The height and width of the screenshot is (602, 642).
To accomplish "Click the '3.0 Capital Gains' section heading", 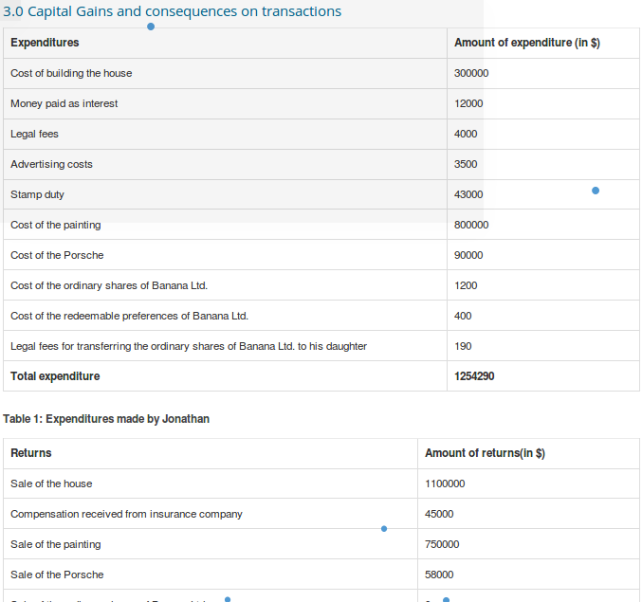I will [x=172, y=12].
